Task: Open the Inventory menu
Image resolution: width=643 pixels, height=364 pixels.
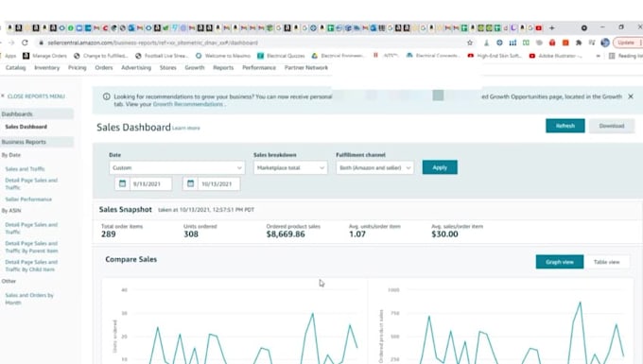Action: tap(46, 68)
